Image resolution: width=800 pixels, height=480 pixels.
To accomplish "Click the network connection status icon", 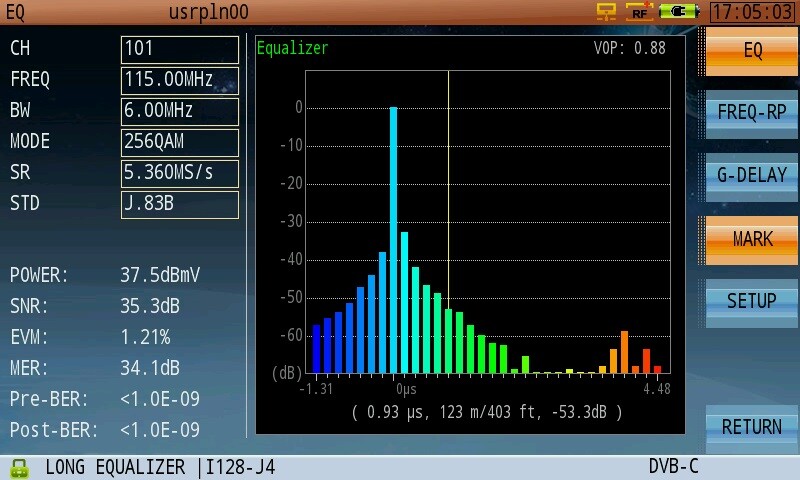I will pyautogui.click(x=606, y=12).
